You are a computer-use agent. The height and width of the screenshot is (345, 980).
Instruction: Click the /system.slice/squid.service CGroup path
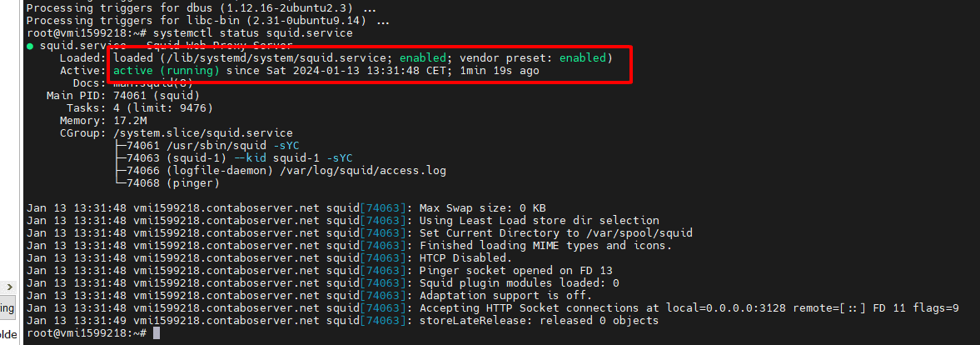click(x=203, y=133)
